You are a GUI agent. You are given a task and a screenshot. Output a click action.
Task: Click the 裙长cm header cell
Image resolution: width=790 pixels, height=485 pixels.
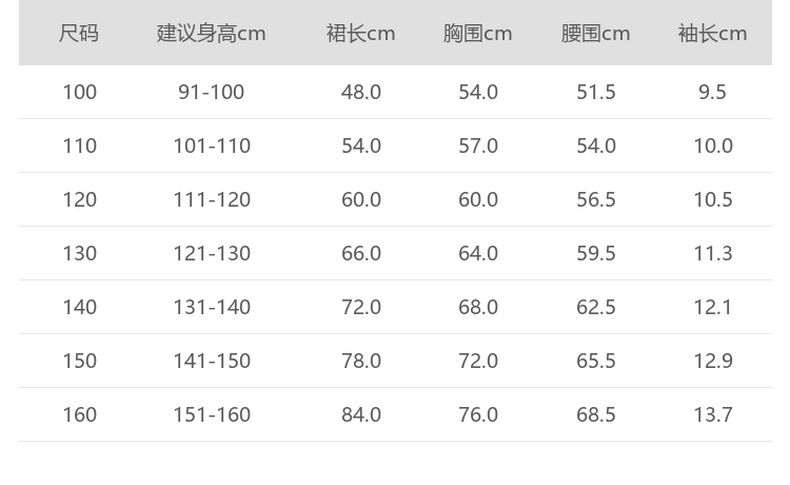pyautogui.click(x=361, y=33)
